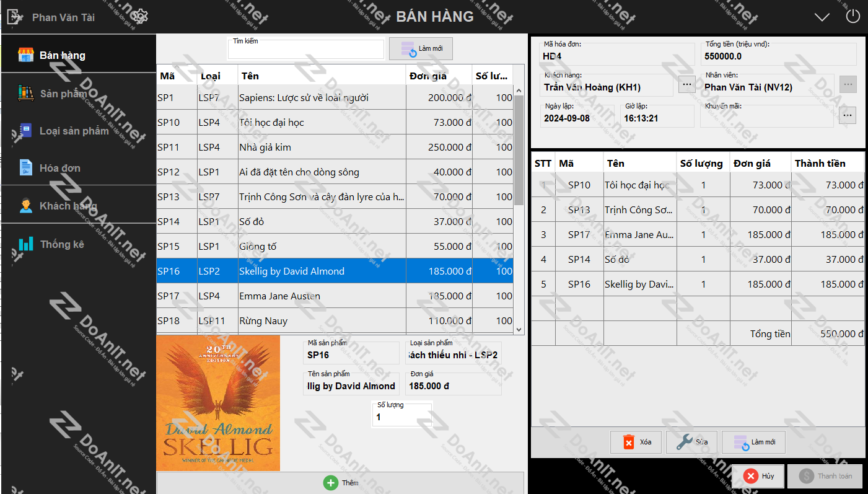This screenshot has width=868, height=494.
Task: Select the product row 'Tôi học đại học'
Action: [335, 122]
